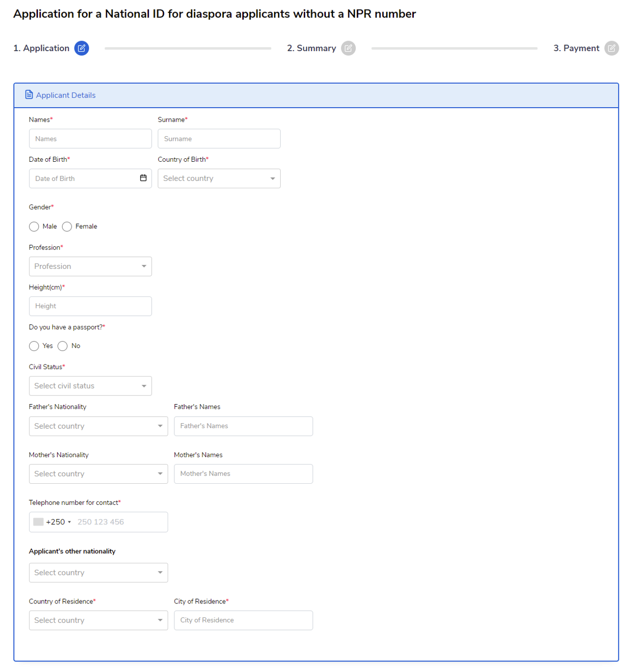Click the grey edit icon beside 3. Payment
The image size is (634, 672).
pos(611,48)
